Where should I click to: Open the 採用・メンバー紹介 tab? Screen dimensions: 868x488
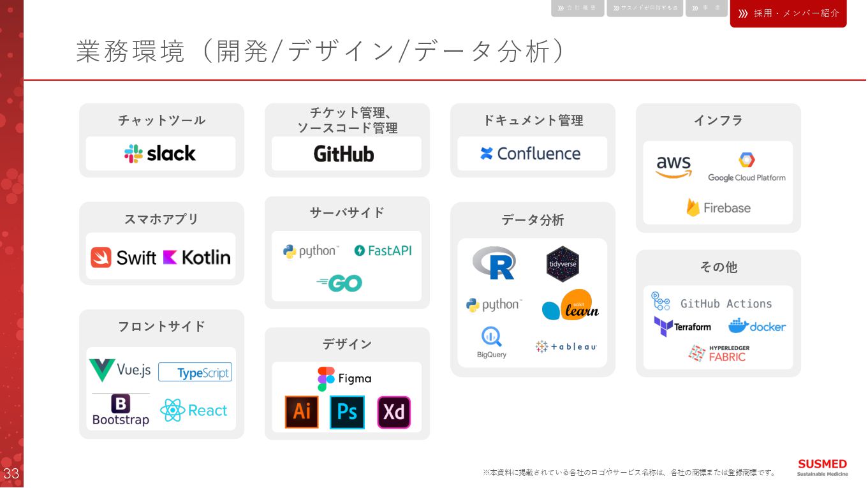(x=788, y=13)
